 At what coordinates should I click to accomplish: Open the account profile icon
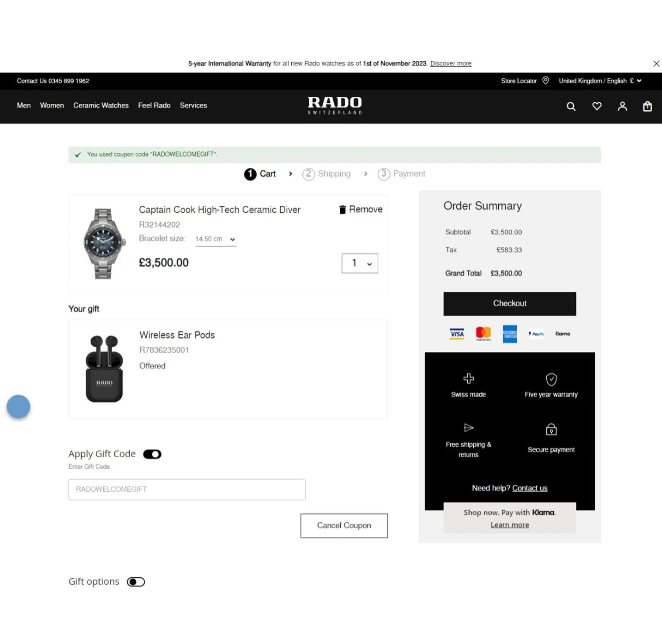pos(622,106)
